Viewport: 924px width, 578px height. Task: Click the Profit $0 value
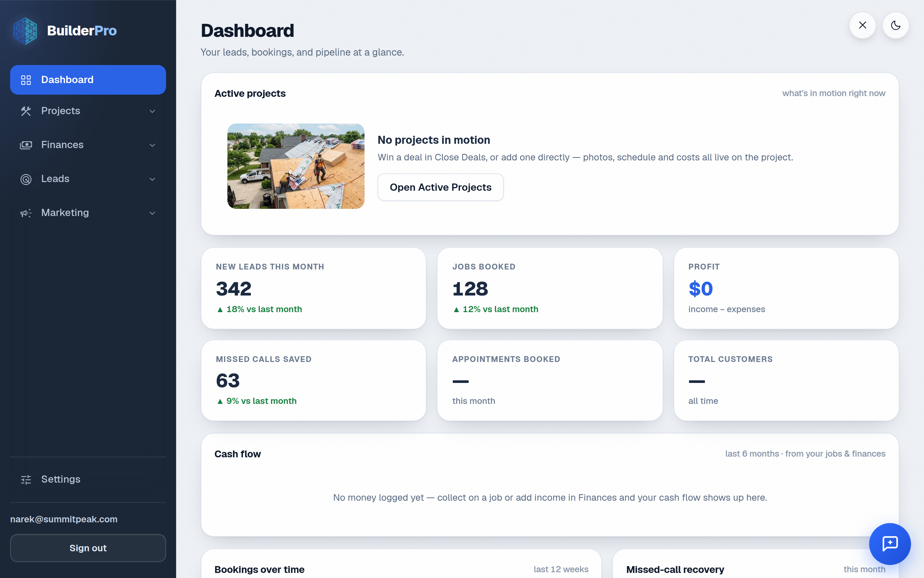point(701,289)
